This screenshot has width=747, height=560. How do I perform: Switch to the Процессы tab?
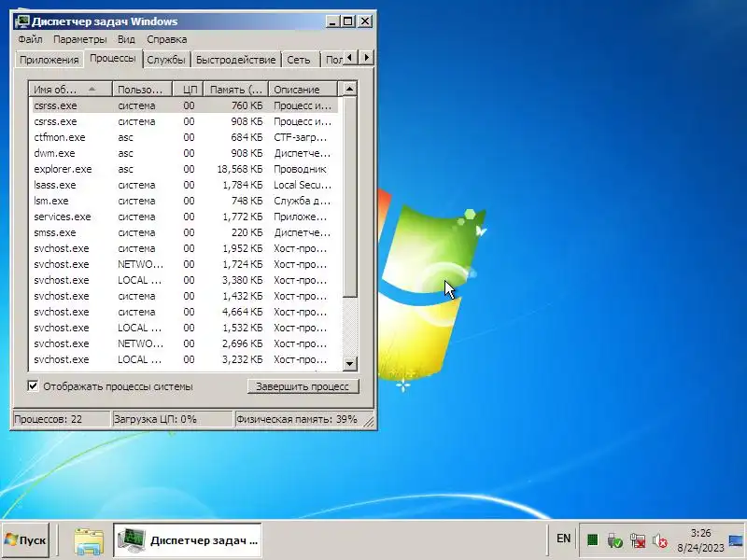click(x=113, y=58)
